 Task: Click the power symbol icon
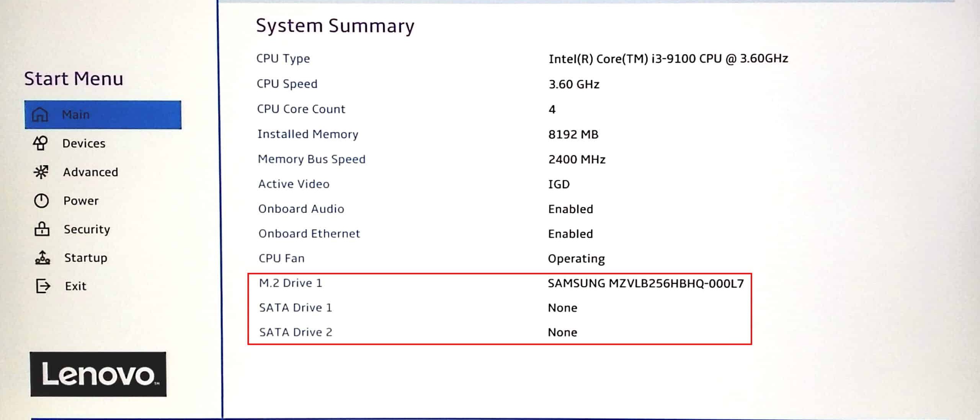(x=41, y=201)
